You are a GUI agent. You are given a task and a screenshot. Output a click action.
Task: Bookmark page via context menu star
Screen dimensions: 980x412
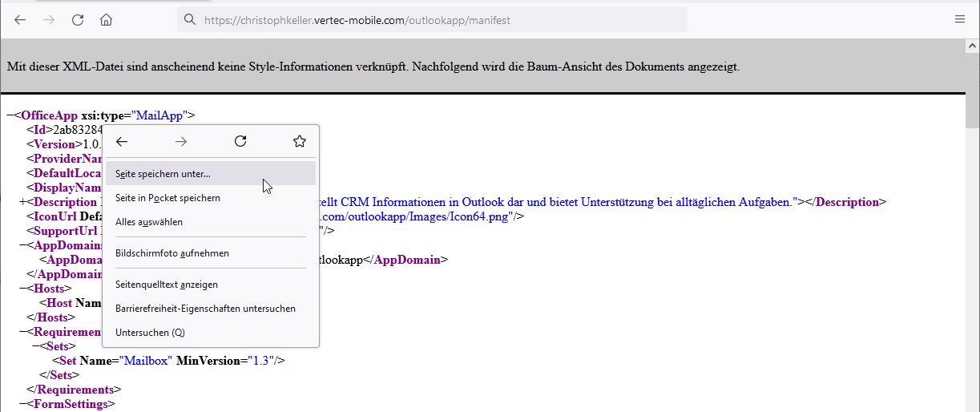(x=299, y=142)
